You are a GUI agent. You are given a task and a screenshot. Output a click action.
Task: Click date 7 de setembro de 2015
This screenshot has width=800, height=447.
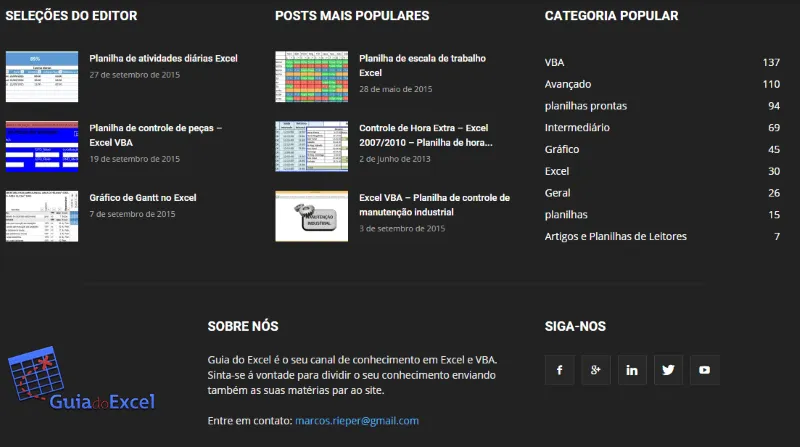click(x=132, y=214)
